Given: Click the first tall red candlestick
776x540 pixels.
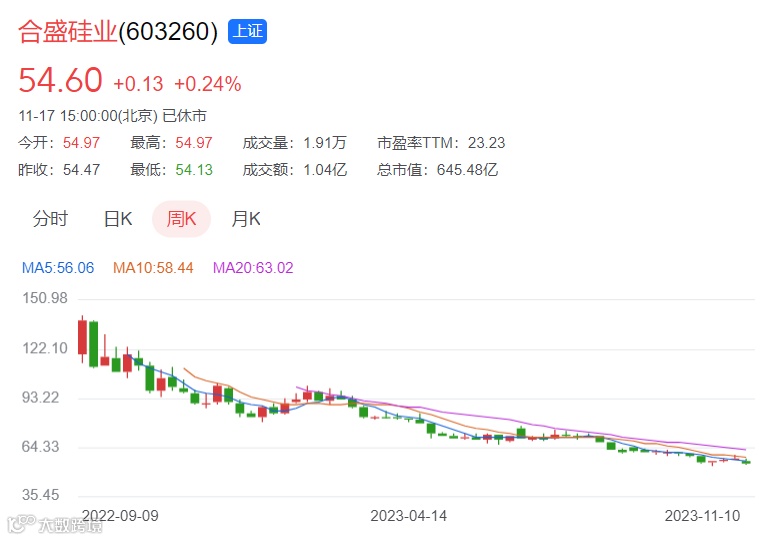Looking at the screenshot, I should pyautogui.click(x=82, y=339).
